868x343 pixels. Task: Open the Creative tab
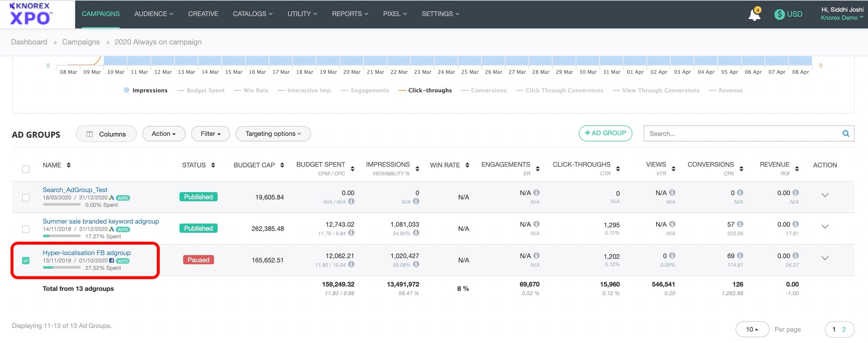[203, 14]
